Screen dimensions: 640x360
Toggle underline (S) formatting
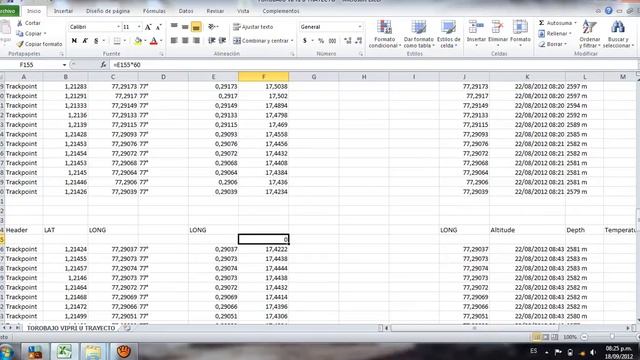click(96, 41)
